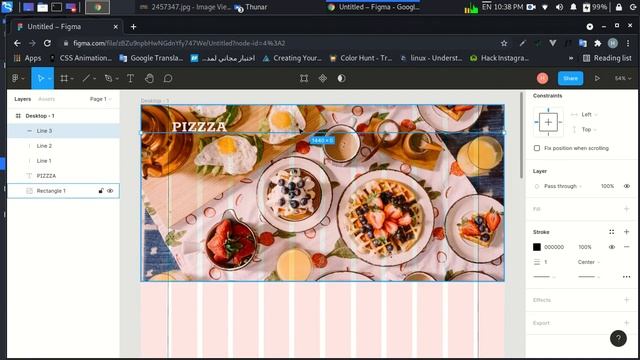Click the browser address bar URL
Viewport: 640px width, 360px height.
pos(179,43)
